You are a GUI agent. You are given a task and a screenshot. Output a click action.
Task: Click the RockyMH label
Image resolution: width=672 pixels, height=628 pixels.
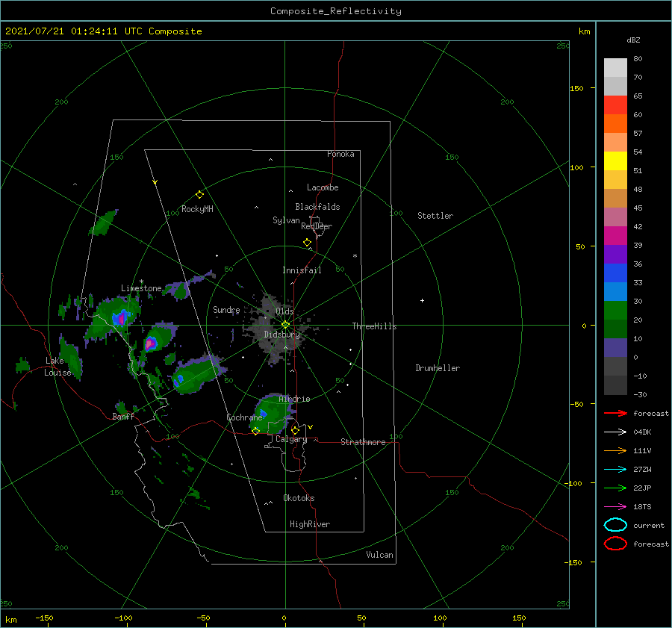pyautogui.click(x=197, y=209)
